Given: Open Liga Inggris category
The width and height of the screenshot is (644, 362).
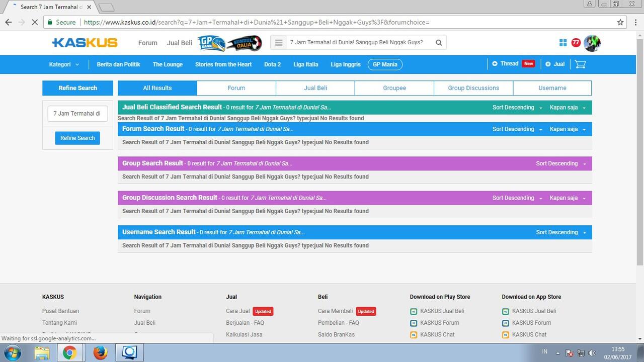Looking at the screenshot, I should (x=346, y=64).
